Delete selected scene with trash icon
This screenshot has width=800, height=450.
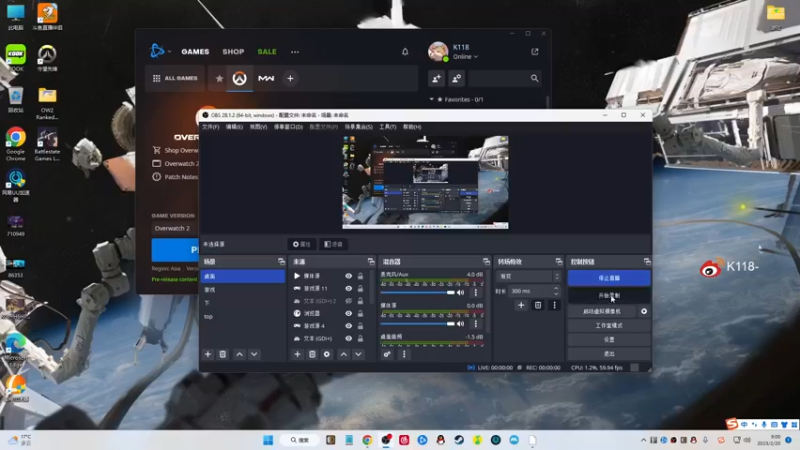[x=222, y=354]
